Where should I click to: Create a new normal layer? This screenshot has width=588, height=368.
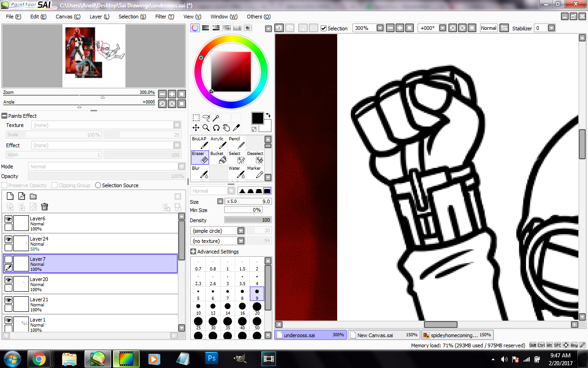(x=10, y=196)
